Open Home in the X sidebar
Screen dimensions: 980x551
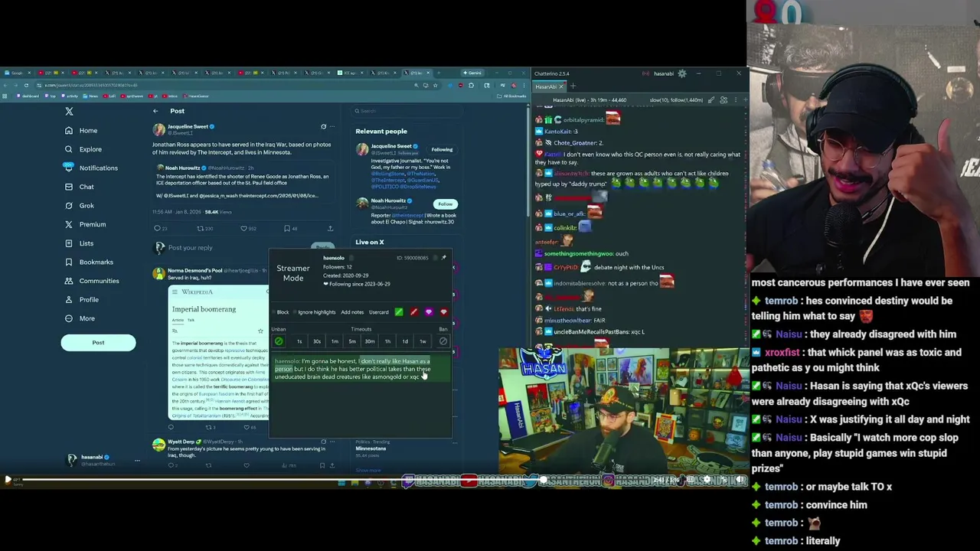pyautogui.click(x=80, y=130)
